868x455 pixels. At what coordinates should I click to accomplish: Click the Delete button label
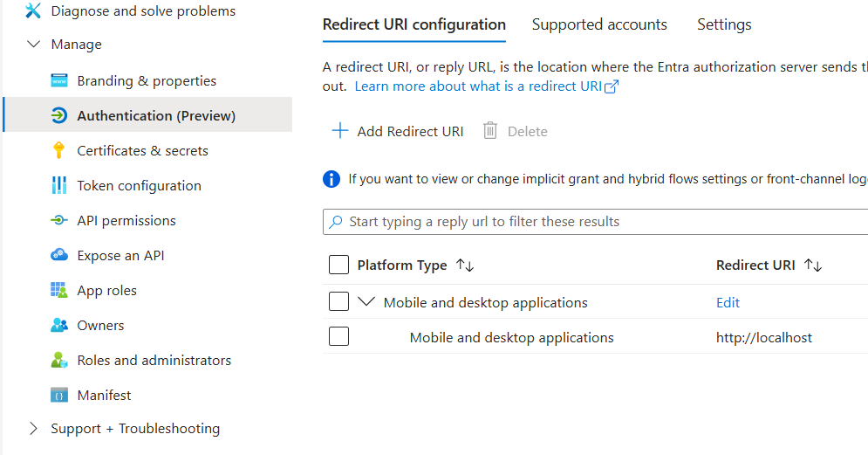(x=528, y=131)
